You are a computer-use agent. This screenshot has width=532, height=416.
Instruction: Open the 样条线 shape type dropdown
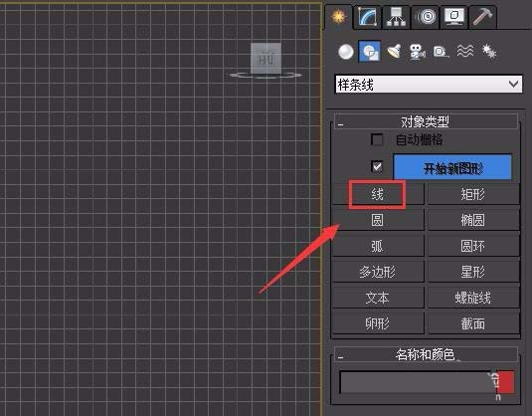coord(429,85)
